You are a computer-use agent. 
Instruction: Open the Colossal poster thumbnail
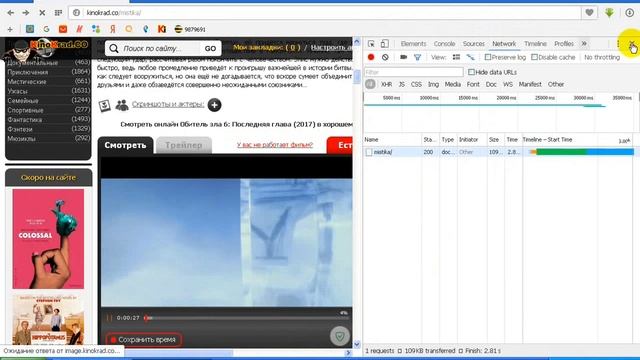point(48,239)
